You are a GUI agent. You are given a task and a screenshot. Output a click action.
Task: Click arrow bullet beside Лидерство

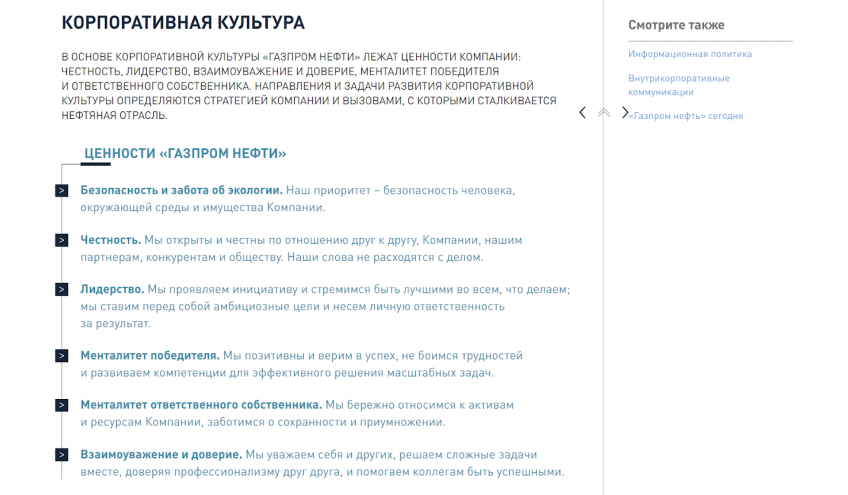tap(62, 289)
